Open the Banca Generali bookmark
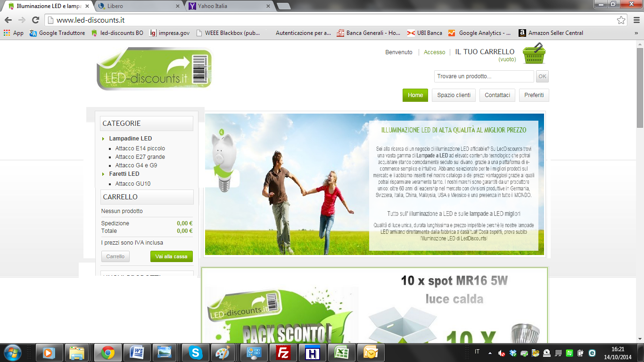Viewport: 644px width, 362px height. click(369, 33)
